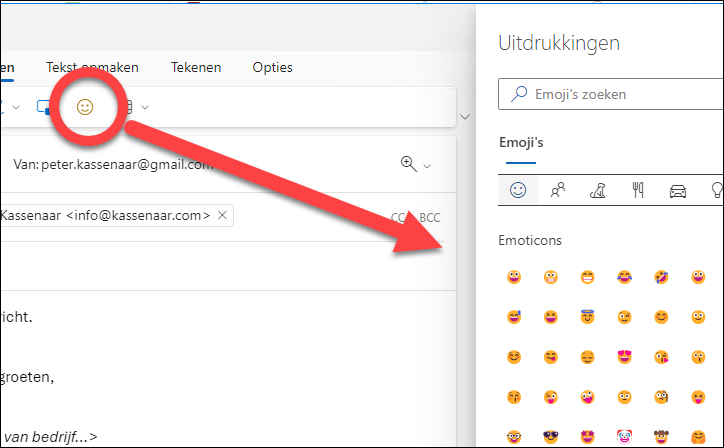Select the 'van bedrijf...>' placeholder text

(49, 437)
